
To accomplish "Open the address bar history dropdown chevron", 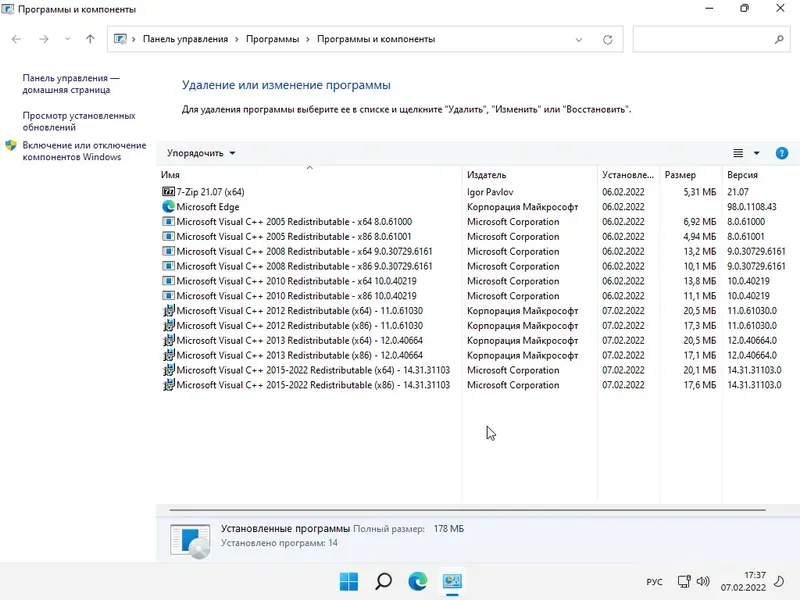I will click(578, 39).
